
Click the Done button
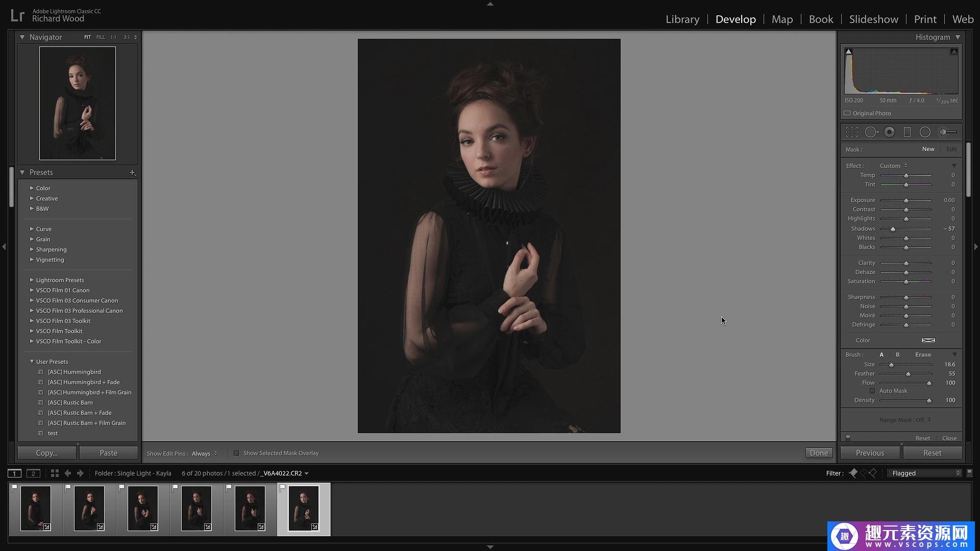coord(818,453)
